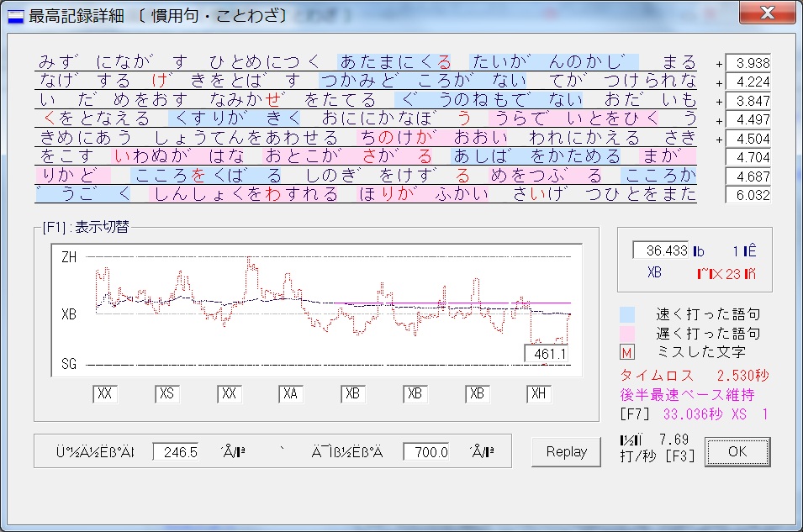Click the application icon in title bar
The height and width of the screenshot is (532, 803).
[15, 16]
